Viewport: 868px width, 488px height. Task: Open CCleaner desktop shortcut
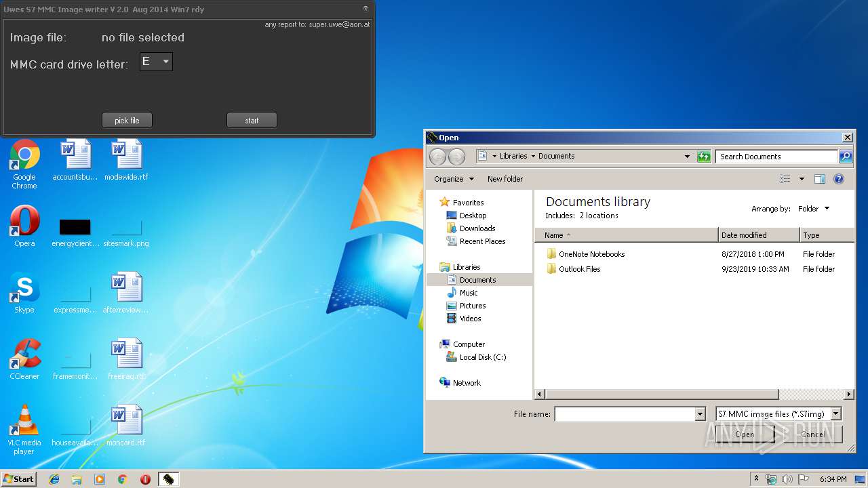pyautogui.click(x=24, y=360)
